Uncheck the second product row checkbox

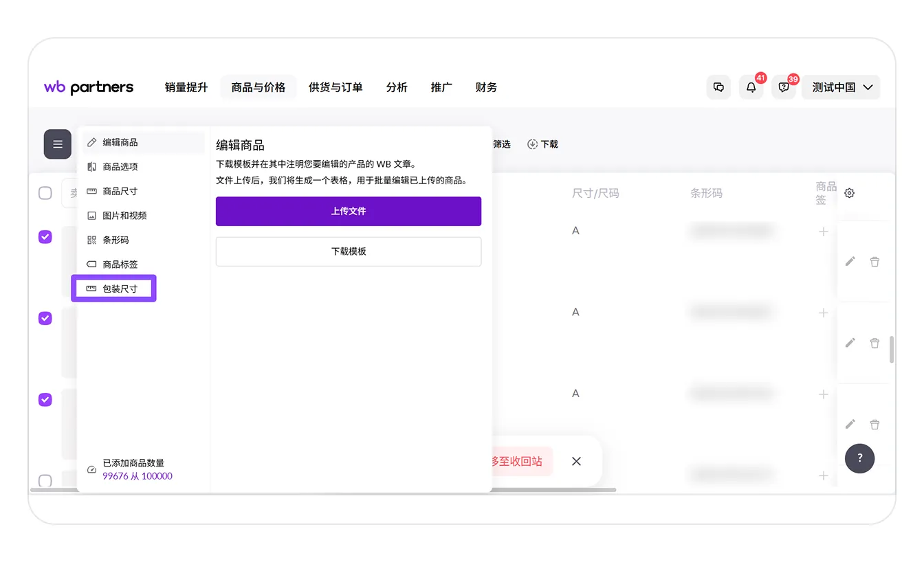click(45, 318)
